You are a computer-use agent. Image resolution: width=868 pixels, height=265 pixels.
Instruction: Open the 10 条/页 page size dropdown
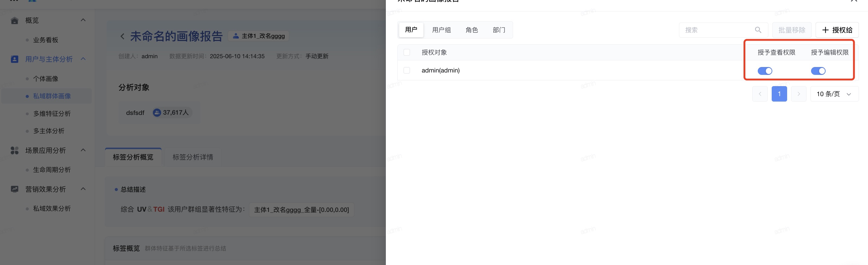[834, 94]
